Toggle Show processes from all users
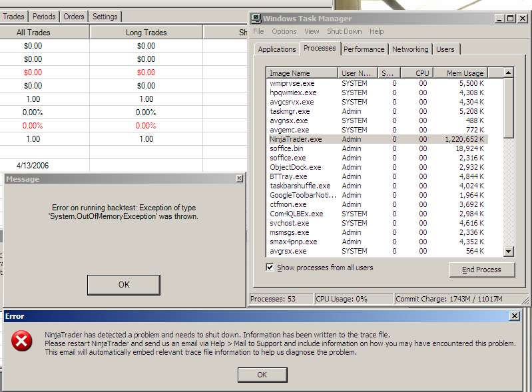Screen dimensions: 532x392 pos(270,267)
